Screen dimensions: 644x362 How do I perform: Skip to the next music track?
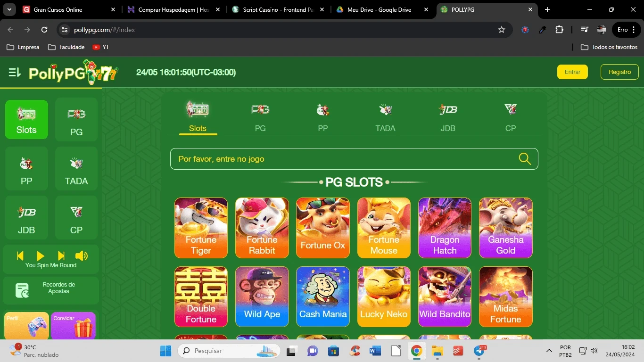point(61,255)
